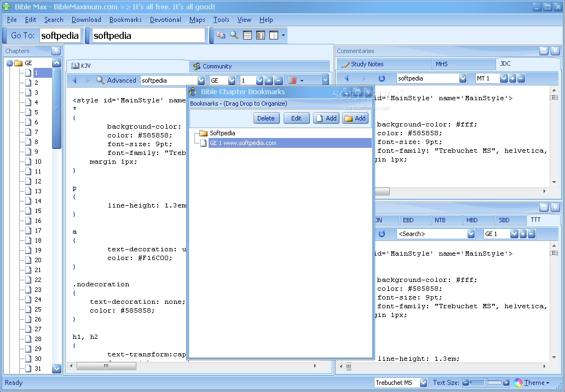Open the KJV search term dropdown
This screenshot has width=565, height=392.
[x=201, y=80]
